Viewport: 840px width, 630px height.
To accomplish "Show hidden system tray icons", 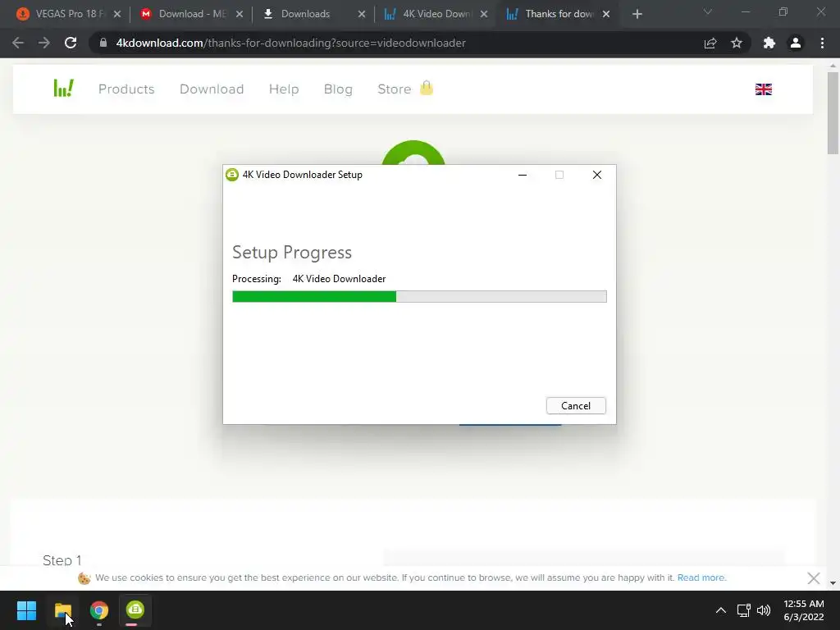I will [x=721, y=610].
